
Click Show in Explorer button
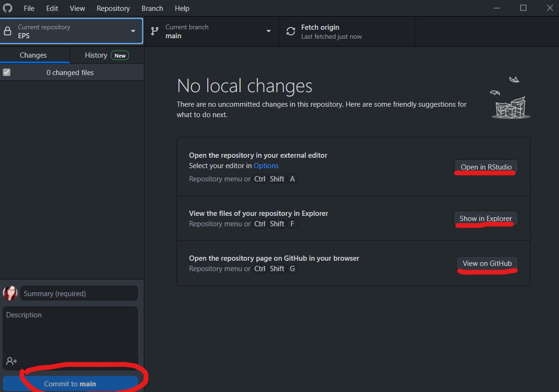tap(485, 218)
